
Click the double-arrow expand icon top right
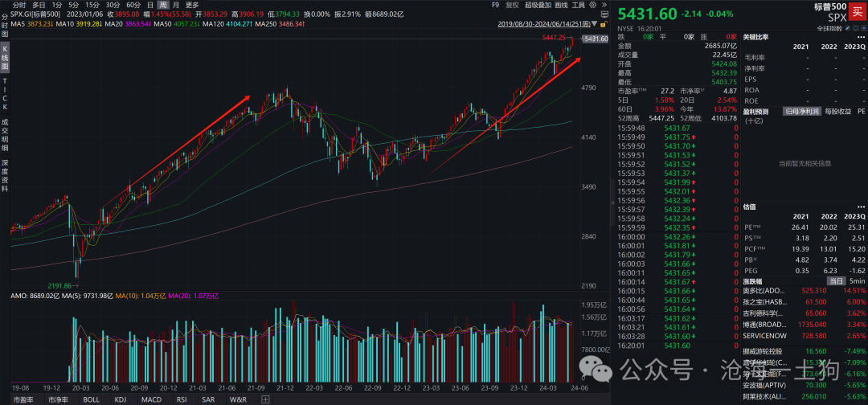(604, 5)
